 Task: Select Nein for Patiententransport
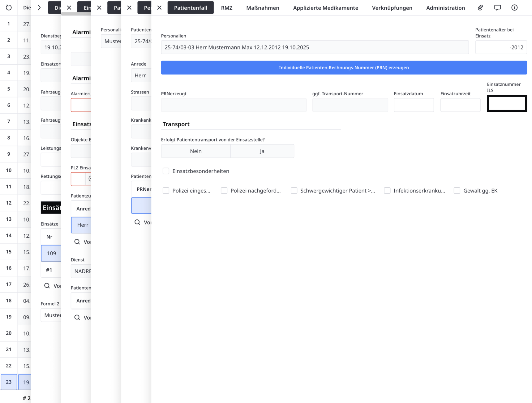pyautogui.click(x=196, y=151)
